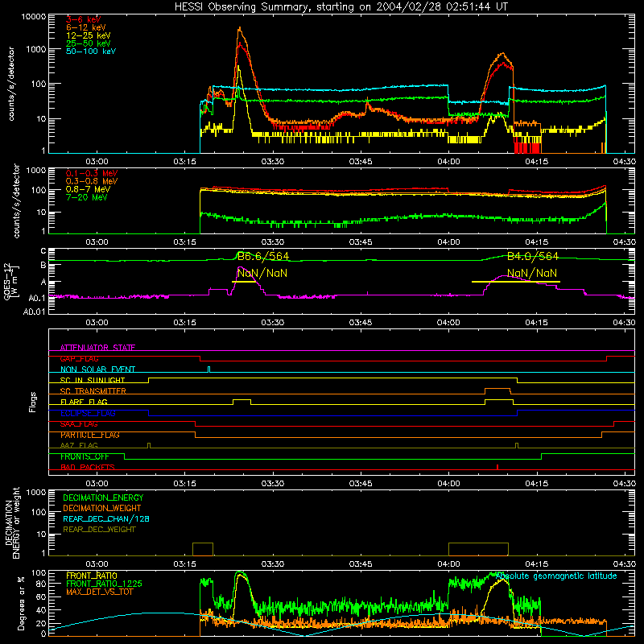The image size is (644, 644).
Task: Click the B6.6/564 flare annotation
Action: click(263, 256)
